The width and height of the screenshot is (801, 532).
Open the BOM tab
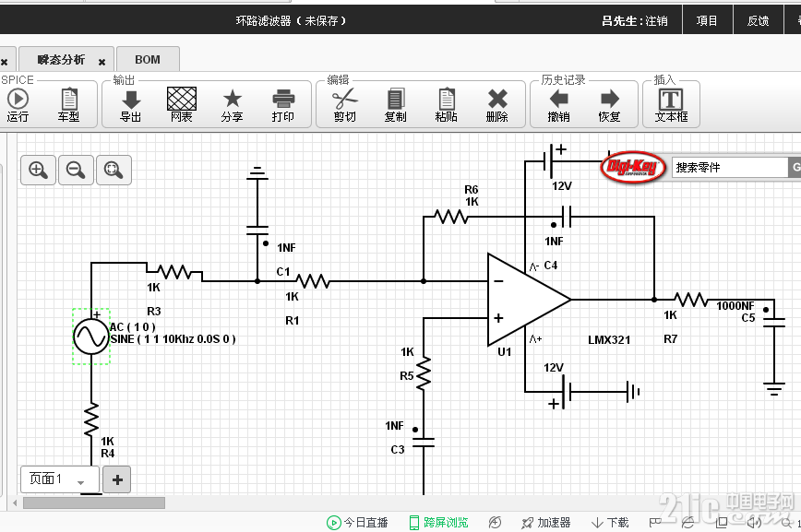point(148,60)
